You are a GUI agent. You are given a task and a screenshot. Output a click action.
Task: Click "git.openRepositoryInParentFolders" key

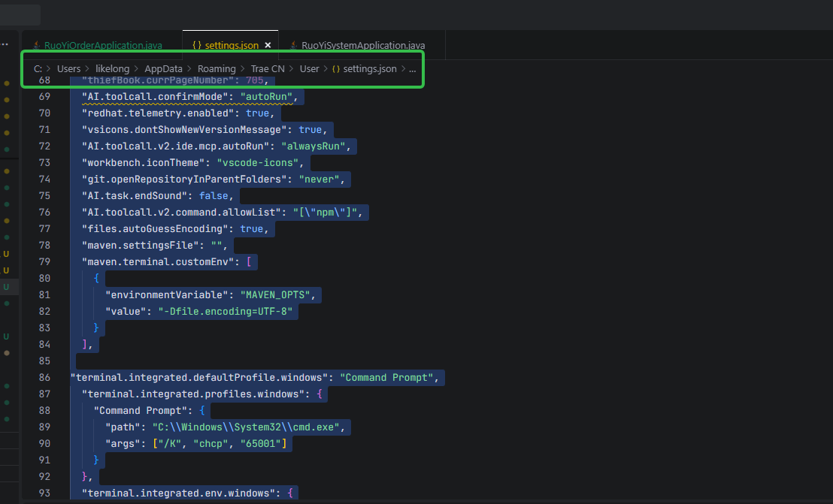tap(183, 179)
